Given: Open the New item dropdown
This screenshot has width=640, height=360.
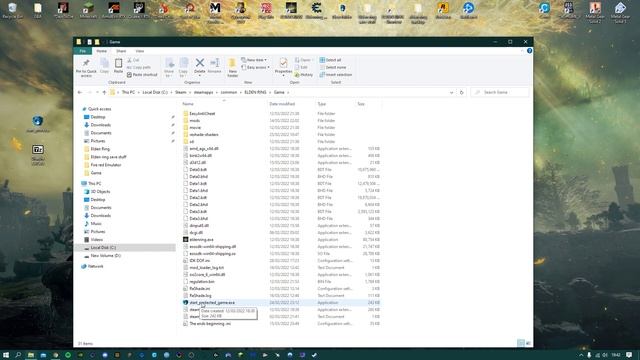Looking at the screenshot, I should pyautogui.click(x=254, y=60).
